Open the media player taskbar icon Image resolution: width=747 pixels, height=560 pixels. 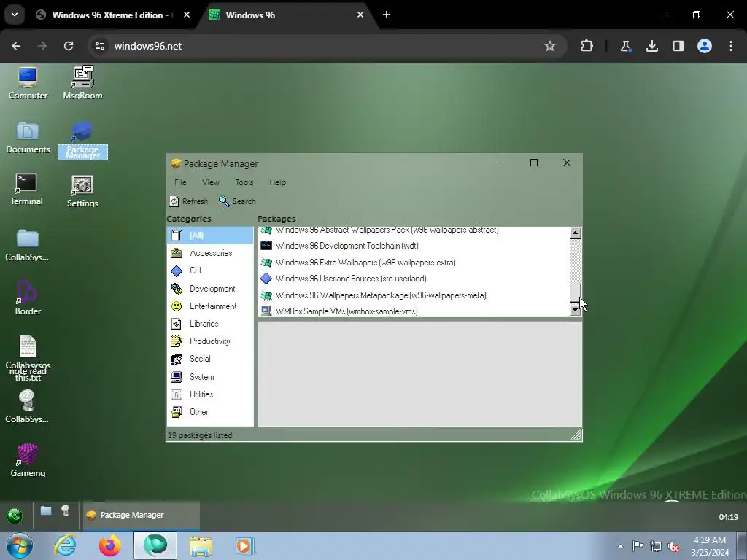(246, 546)
